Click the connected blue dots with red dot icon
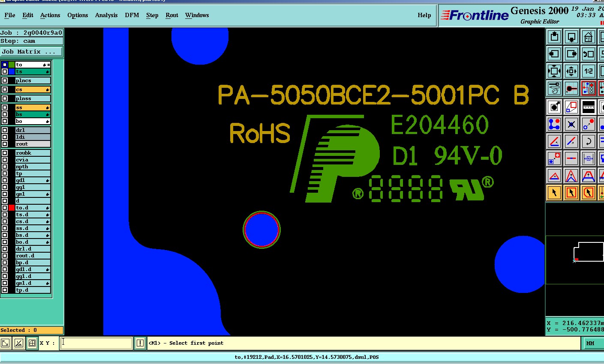The image size is (604, 364). [554, 124]
